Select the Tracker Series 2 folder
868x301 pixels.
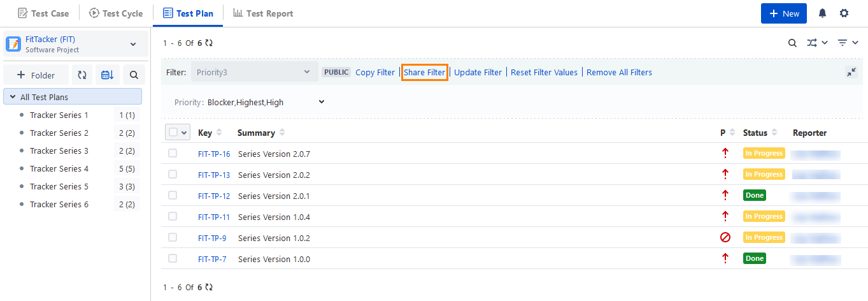pos(59,133)
